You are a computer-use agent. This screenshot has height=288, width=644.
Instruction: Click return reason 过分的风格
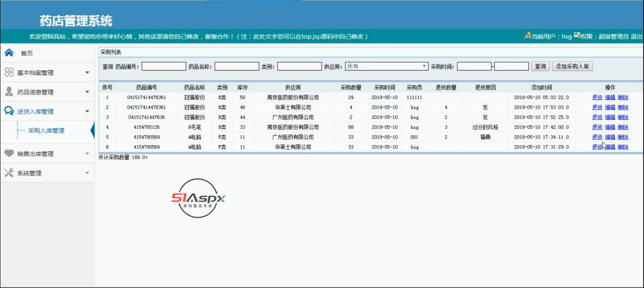coord(485,127)
